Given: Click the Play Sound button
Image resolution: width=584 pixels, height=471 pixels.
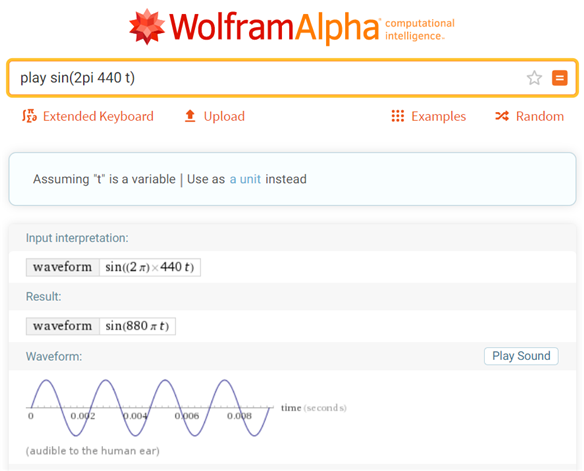Looking at the screenshot, I should [521, 356].
